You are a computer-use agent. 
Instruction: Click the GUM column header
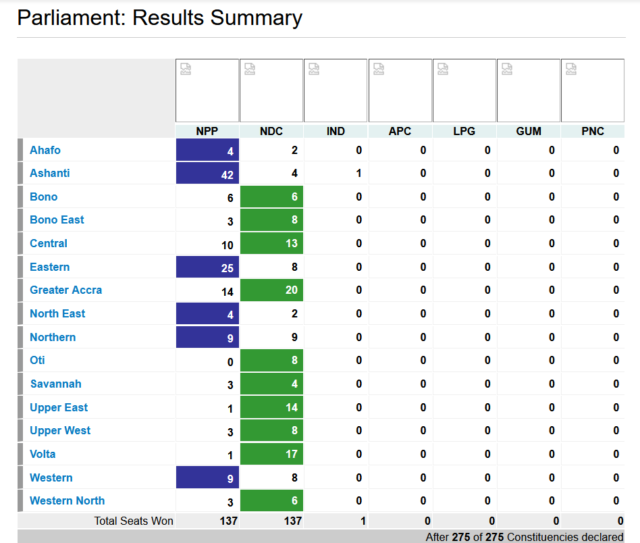click(x=529, y=131)
